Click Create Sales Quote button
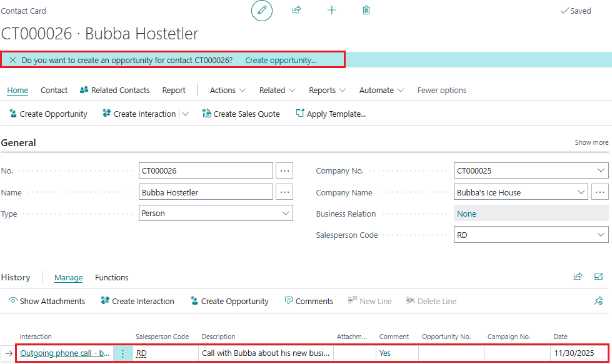This screenshot has height=364, width=612. 241,114
